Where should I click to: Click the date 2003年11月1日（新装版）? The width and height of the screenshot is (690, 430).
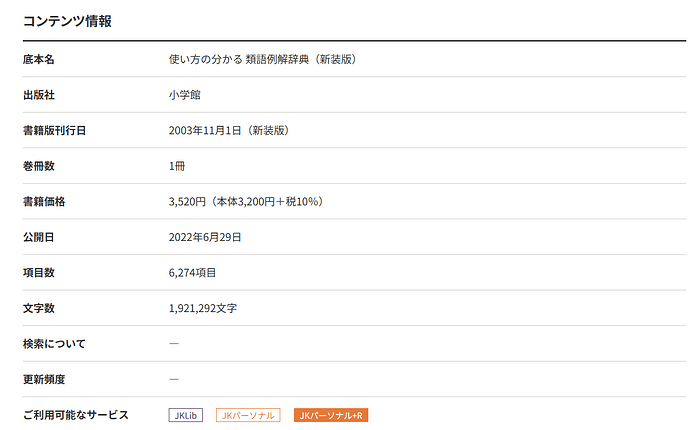point(229,130)
